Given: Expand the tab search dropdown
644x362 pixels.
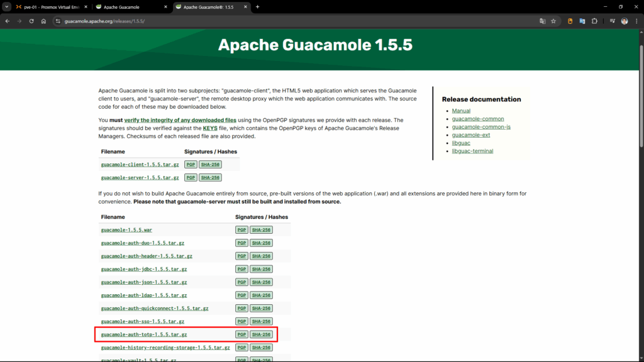Looking at the screenshot, I should (x=6, y=7).
